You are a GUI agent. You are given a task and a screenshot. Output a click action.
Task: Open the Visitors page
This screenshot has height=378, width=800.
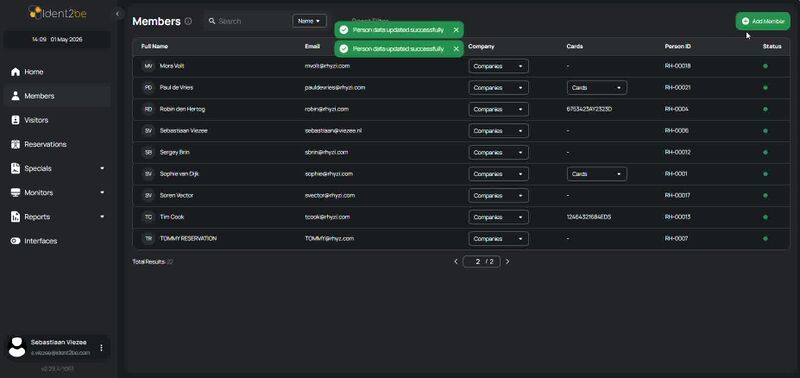pyautogui.click(x=57, y=120)
